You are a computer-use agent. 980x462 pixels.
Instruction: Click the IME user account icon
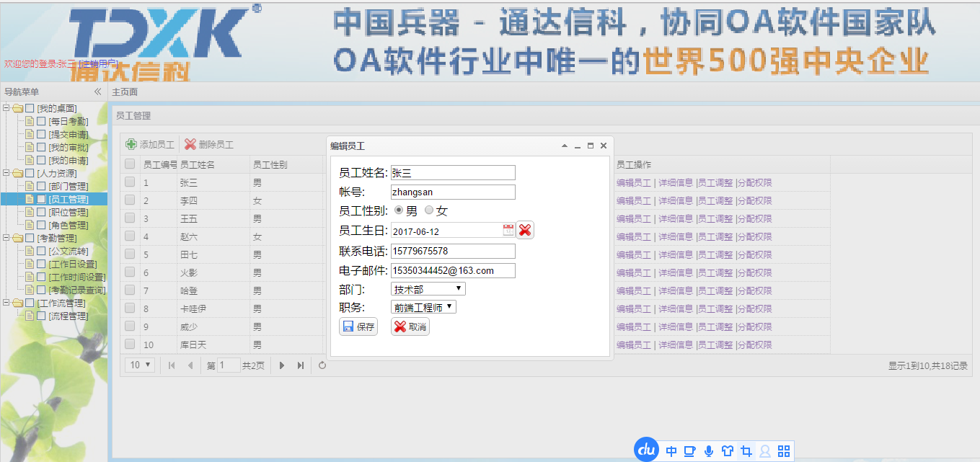pyautogui.click(x=765, y=451)
